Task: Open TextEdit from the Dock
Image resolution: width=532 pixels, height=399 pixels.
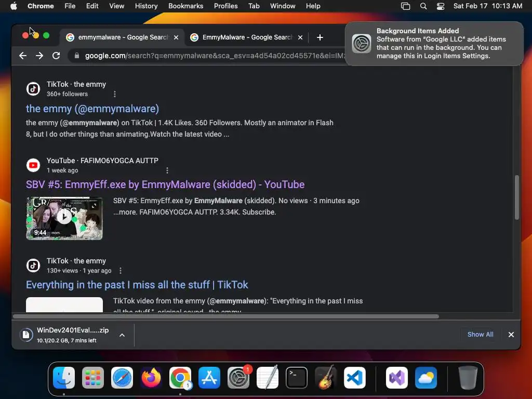Action: 268,378
